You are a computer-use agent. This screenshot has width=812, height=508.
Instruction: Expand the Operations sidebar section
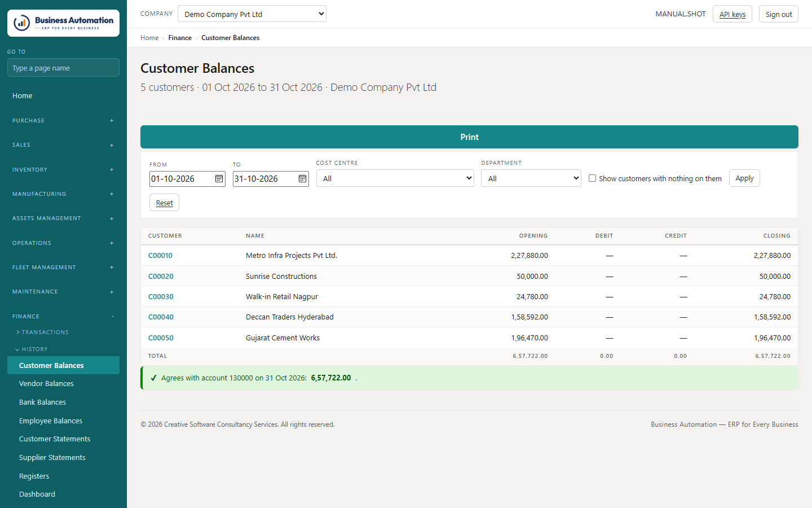(63, 243)
